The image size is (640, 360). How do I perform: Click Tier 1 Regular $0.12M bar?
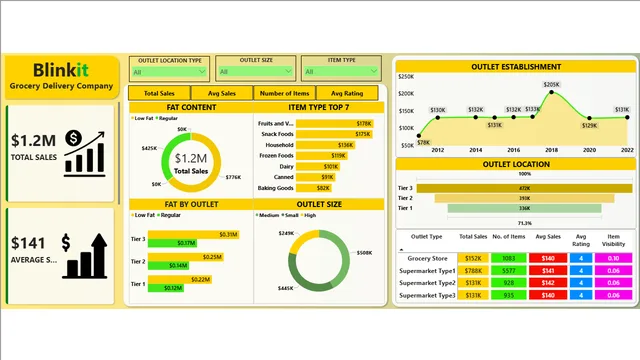tap(166, 288)
